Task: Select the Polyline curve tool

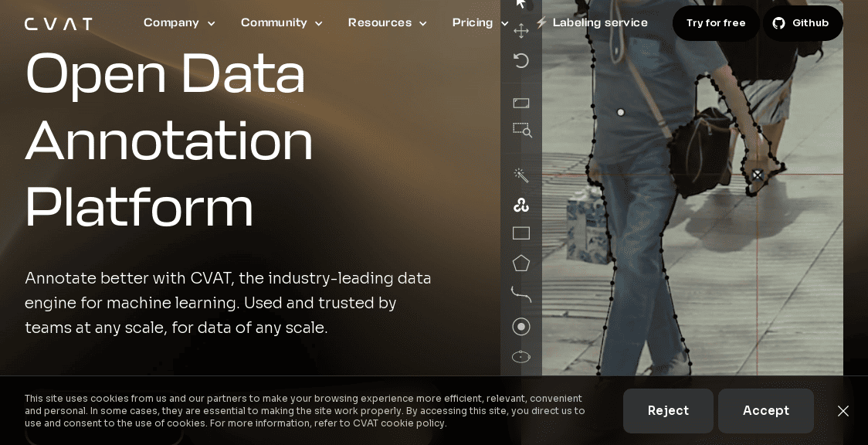Action: click(x=521, y=294)
